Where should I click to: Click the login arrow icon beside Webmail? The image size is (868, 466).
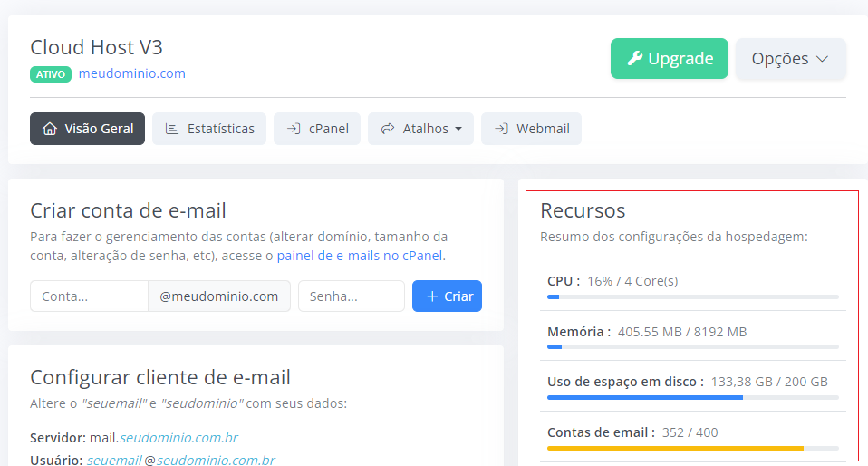[x=501, y=129]
